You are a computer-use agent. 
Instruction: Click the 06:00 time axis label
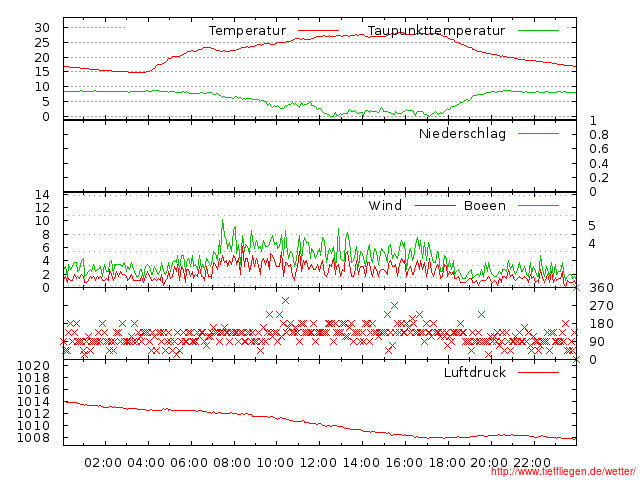(189, 463)
